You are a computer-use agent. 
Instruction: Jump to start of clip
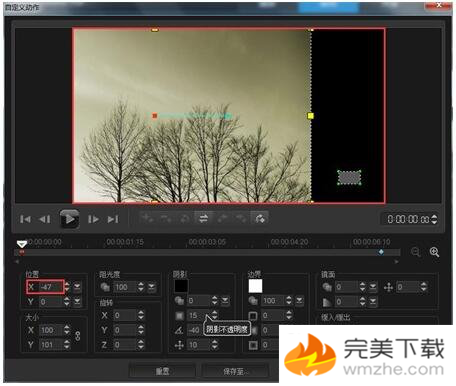(25, 219)
